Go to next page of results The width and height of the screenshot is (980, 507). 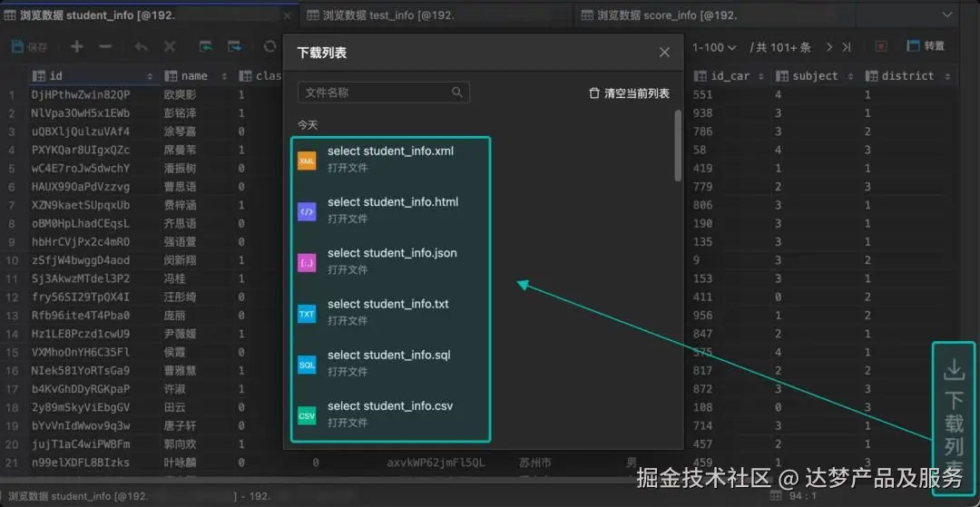[x=829, y=47]
